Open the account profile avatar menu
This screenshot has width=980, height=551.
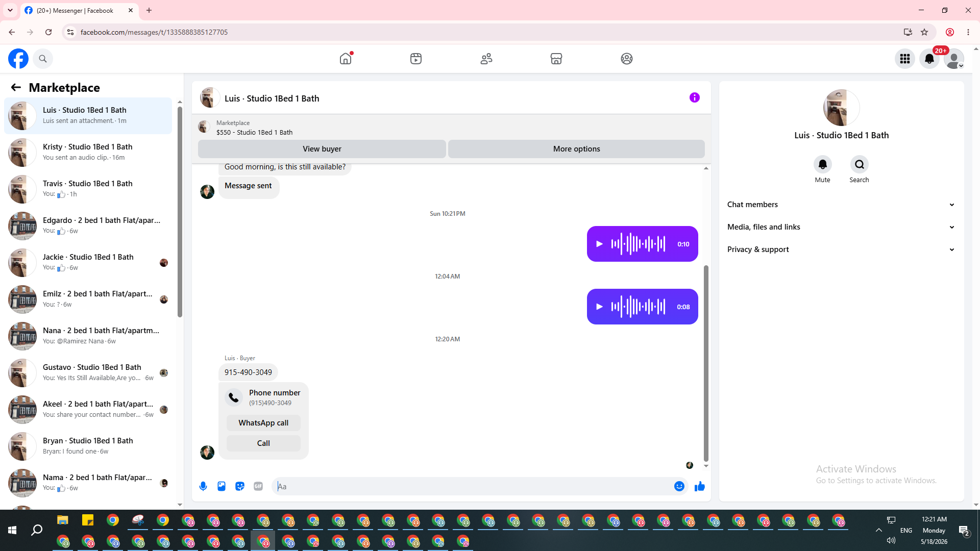(954, 59)
